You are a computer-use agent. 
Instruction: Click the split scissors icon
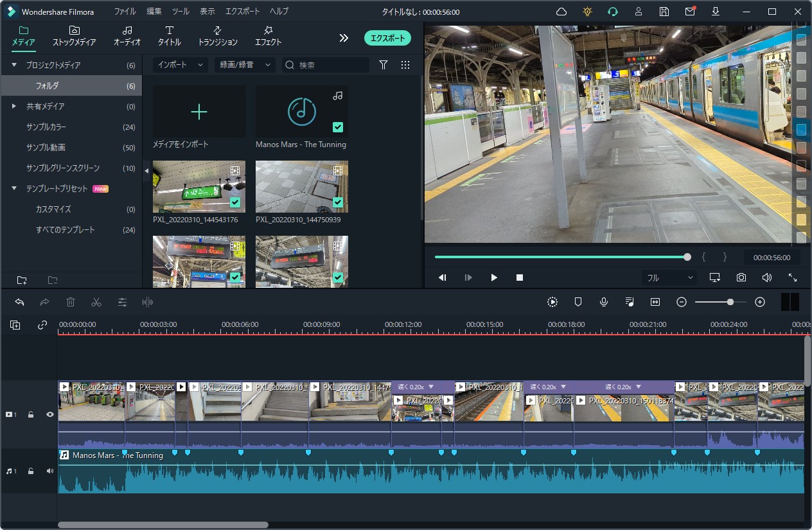[x=96, y=302]
